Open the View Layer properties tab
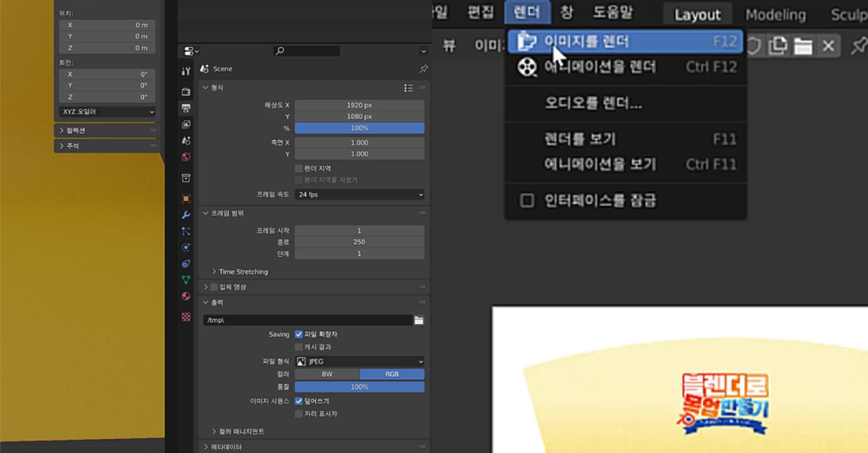Viewport: 868px width, 453px height. pyautogui.click(x=186, y=124)
